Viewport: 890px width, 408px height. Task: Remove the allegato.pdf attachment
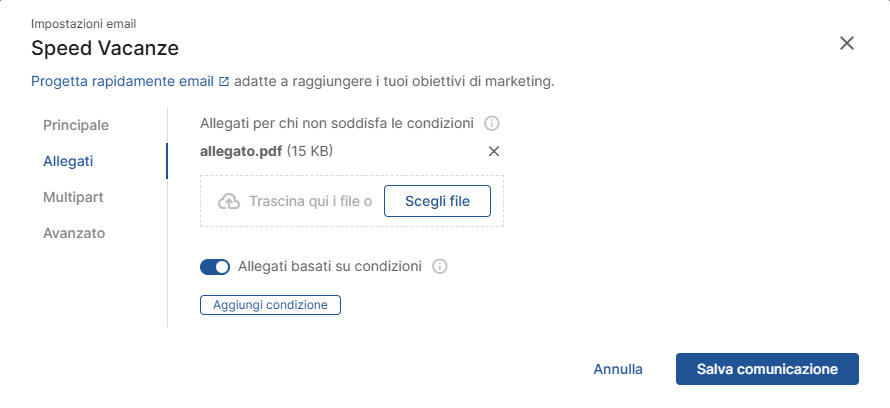click(x=493, y=152)
